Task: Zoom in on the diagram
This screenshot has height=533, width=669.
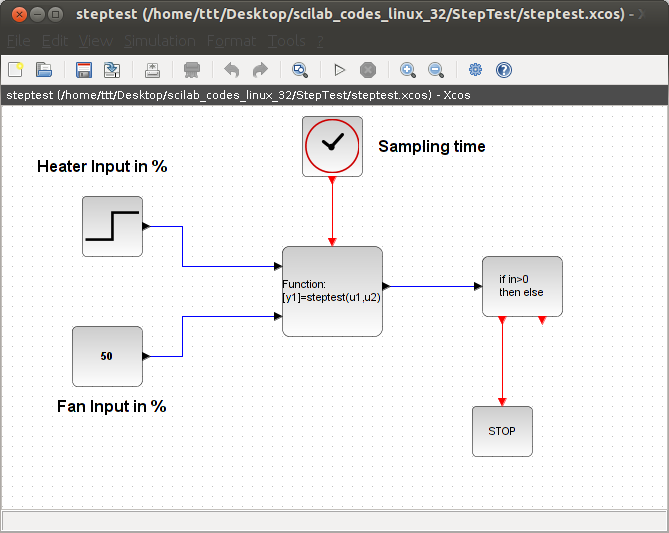Action: 408,70
